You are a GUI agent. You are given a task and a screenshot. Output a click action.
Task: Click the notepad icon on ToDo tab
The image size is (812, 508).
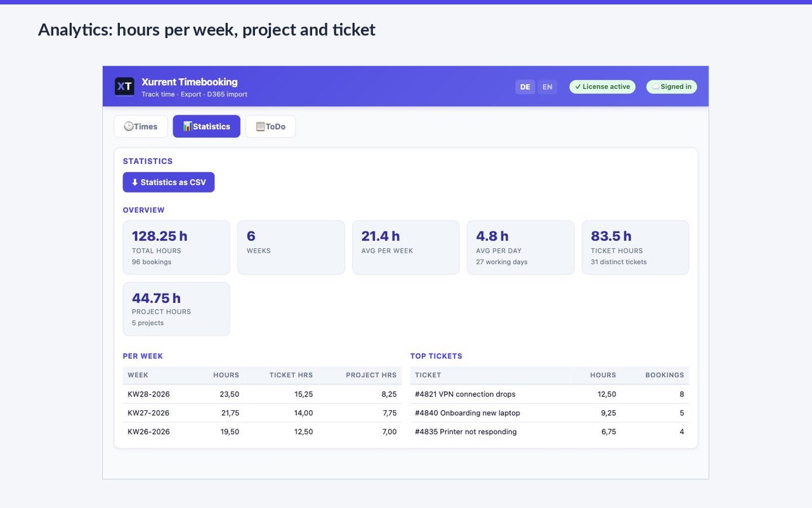point(260,126)
